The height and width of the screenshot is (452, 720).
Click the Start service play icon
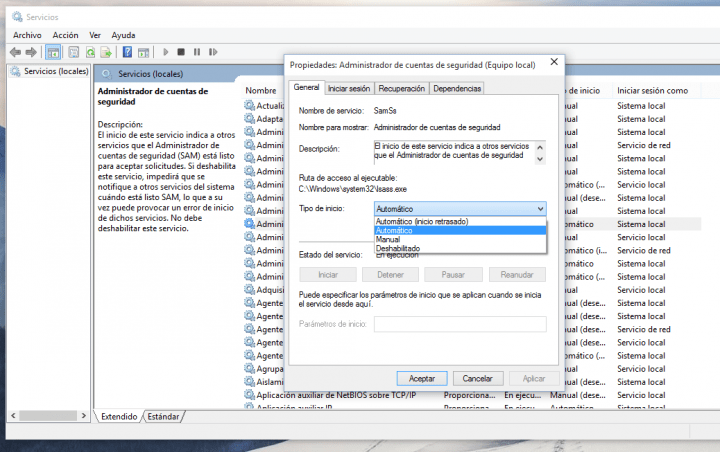coord(166,52)
